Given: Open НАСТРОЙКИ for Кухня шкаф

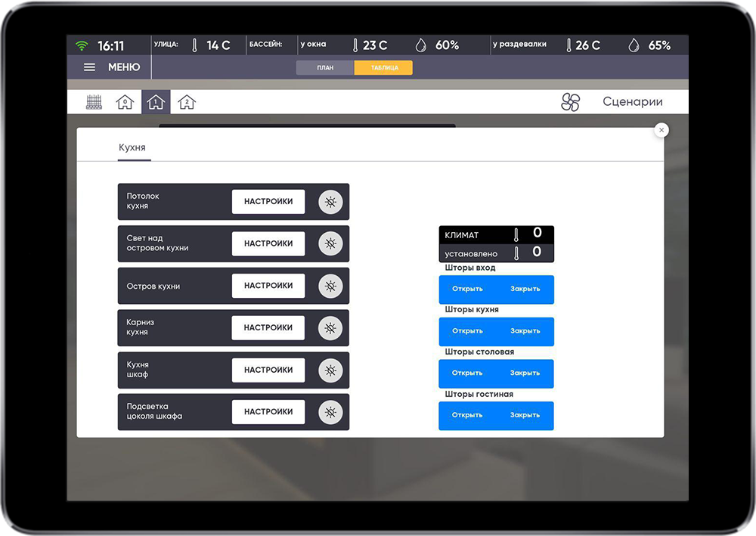Looking at the screenshot, I should (x=268, y=370).
